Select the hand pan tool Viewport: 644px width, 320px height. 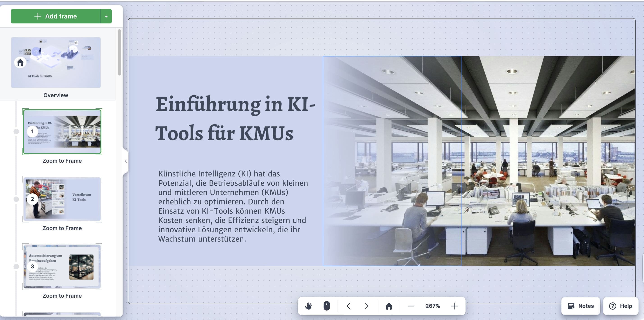[x=308, y=306]
